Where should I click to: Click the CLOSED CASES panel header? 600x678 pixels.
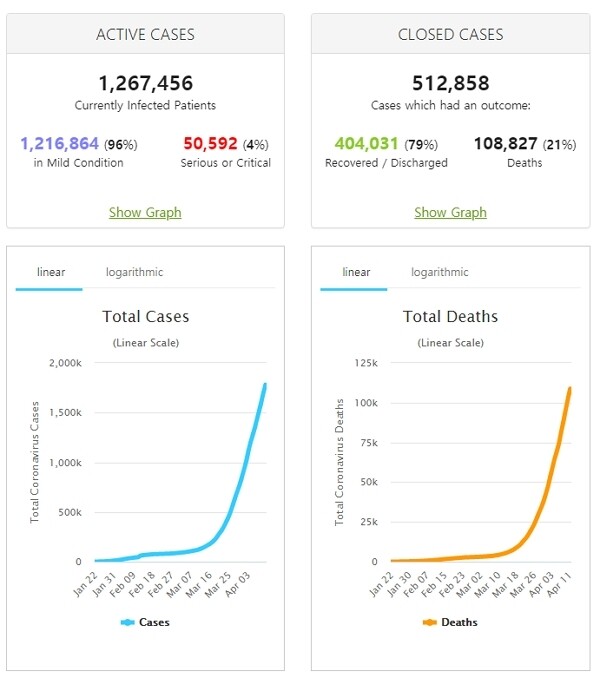click(450, 34)
